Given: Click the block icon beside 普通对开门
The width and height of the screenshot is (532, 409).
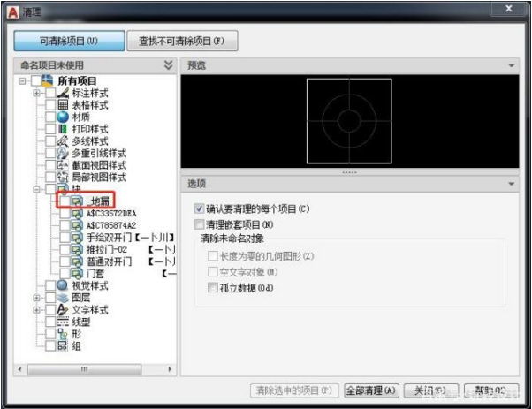Looking at the screenshot, I should coord(77,261).
